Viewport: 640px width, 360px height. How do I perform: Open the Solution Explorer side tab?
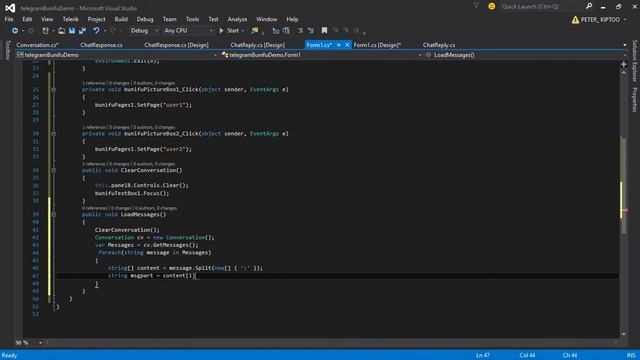click(635, 60)
